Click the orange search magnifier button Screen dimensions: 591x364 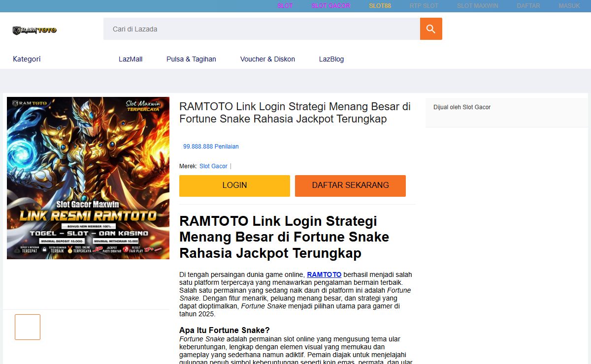[431, 29]
